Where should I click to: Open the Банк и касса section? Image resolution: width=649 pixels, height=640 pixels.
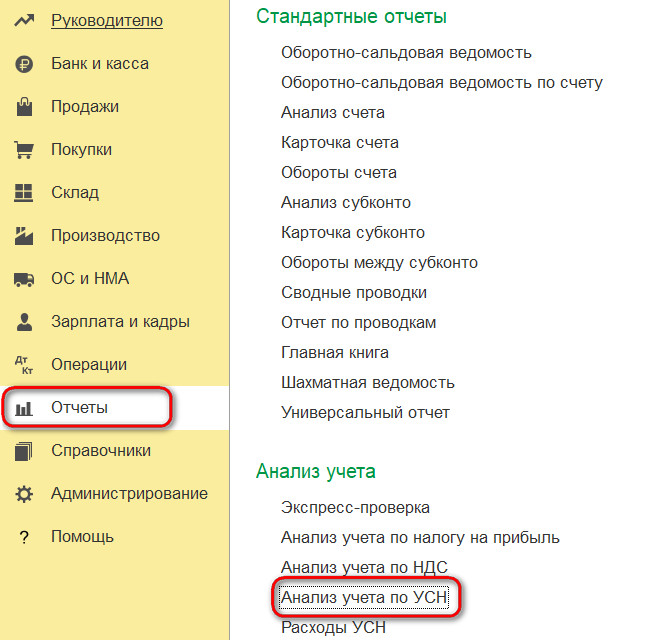point(100,64)
